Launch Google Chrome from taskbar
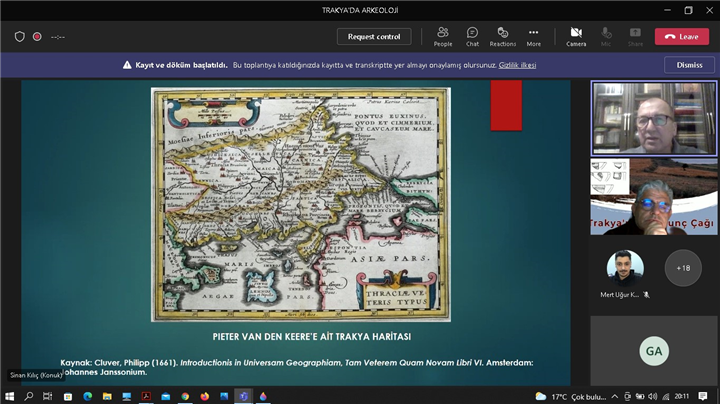Viewport: 720px width, 404px height. 185,396
